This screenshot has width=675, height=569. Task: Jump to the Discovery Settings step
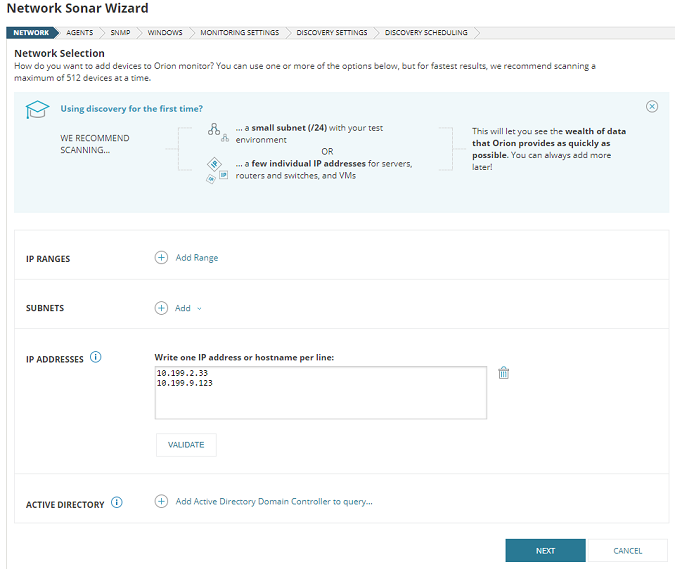(331, 33)
